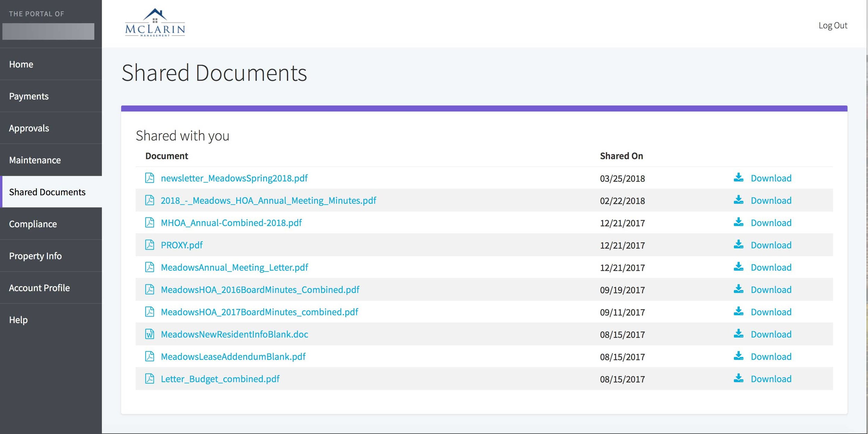Click PDF icon beside MeadowsHOA_2016BoardMinutes_Combined.pdf
Image resolution: width=868 pixels, height=434 pixels.
point(150,289)
